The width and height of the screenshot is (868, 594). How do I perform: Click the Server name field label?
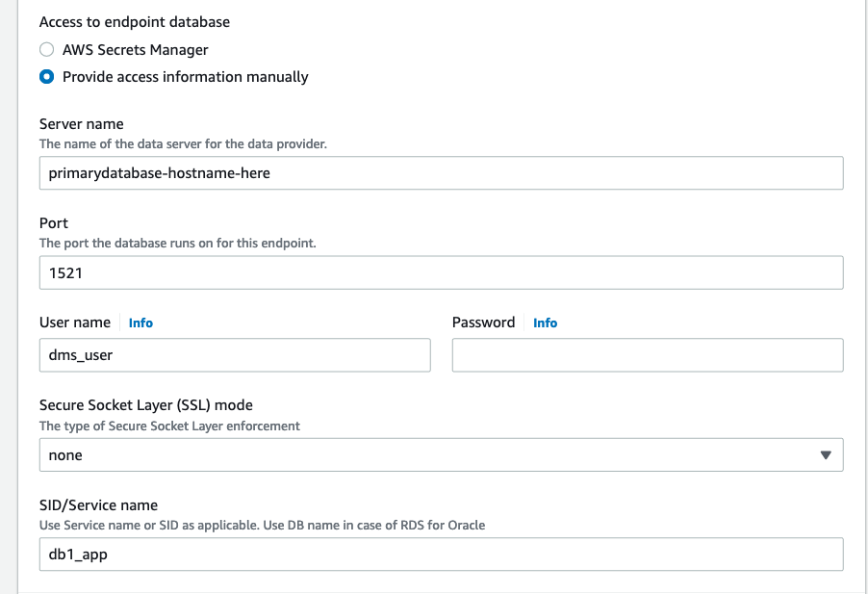(81, 124)
